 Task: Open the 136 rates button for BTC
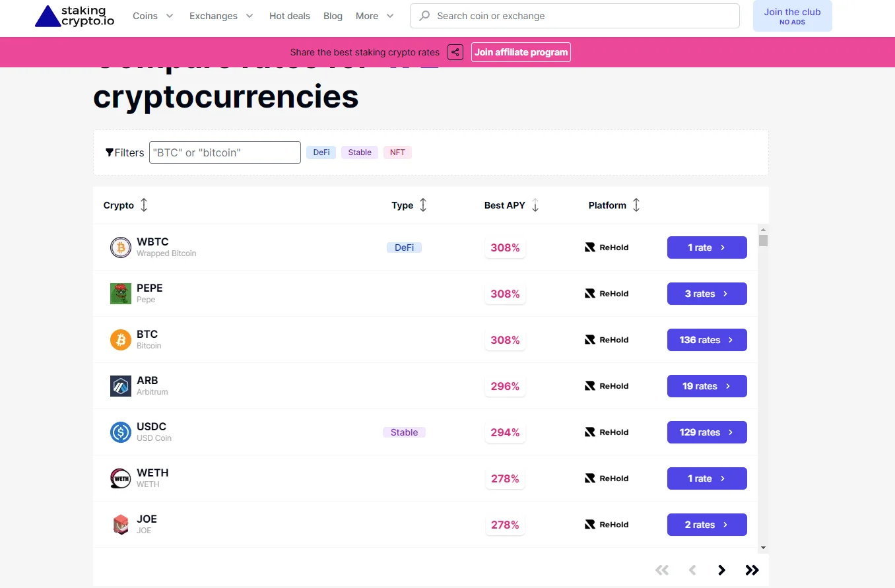point(707,340)
